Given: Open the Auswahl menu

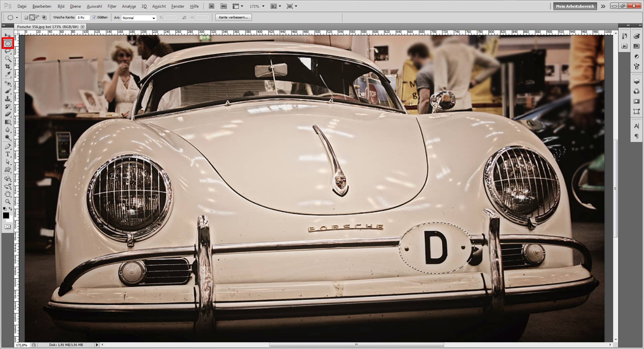Looking at the screenshot, I should (x=95, y=6).
